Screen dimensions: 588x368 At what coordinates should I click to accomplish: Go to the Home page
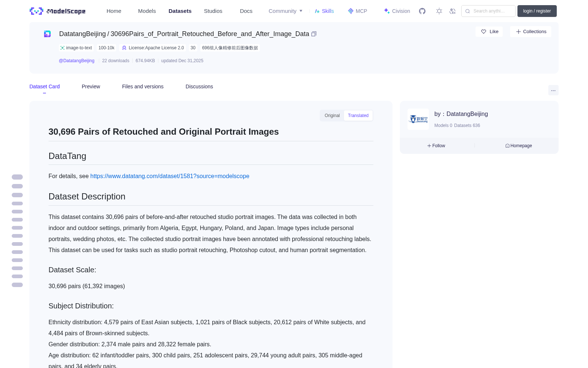pyautogui.click(x=114, y=11)
